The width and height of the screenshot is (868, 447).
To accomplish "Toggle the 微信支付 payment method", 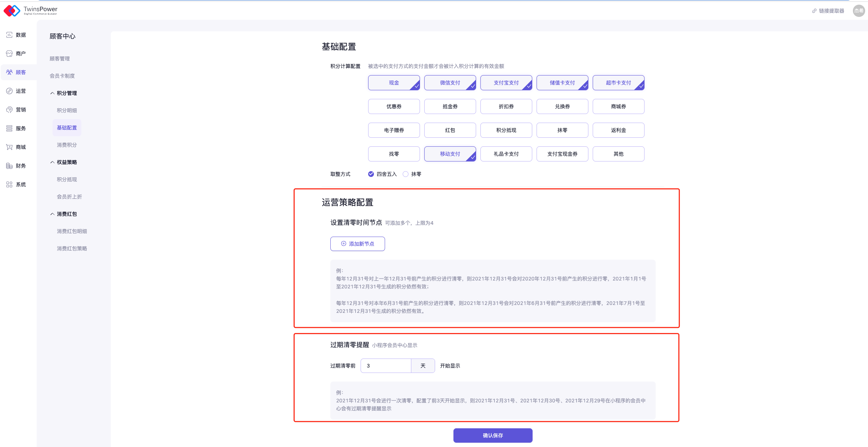I will [450, 83].
